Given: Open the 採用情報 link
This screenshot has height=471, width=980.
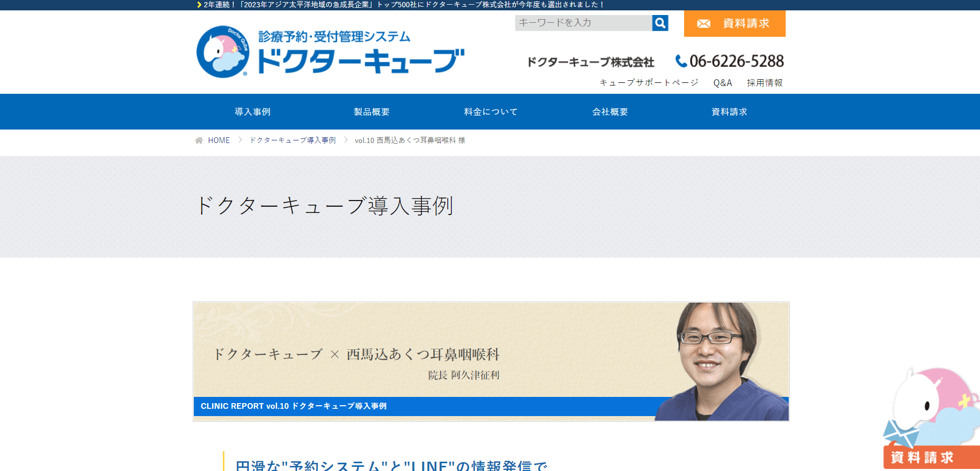Looking at the screenshot, I should pyautogui.click(x=764, y=83).
